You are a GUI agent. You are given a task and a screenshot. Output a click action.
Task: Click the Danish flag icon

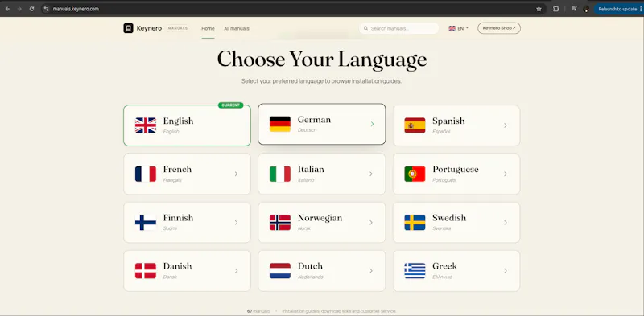pos(146,271)
